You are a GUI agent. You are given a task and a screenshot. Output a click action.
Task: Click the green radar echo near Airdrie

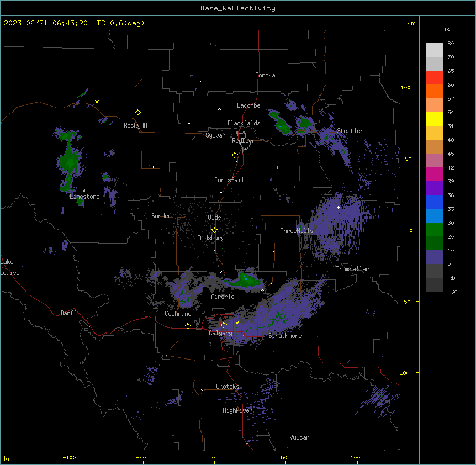pyautogui.click(x=245, y=281)
